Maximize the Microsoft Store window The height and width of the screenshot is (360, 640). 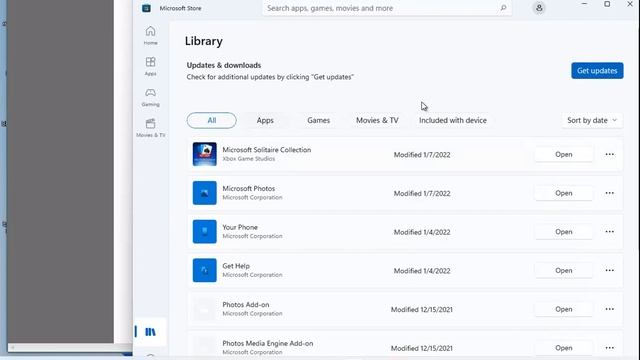click(607, 4)
